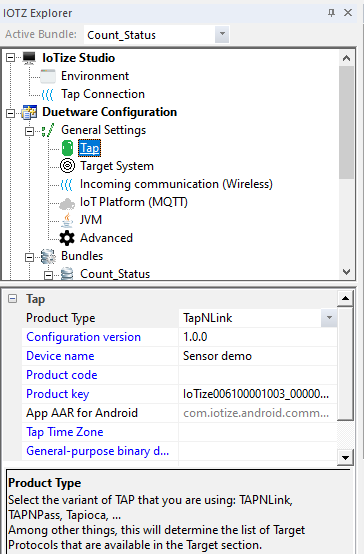This screenshot has height=554, width=364.
Task: Open the Product Type dropdown arrow
Action: point(329,318)
